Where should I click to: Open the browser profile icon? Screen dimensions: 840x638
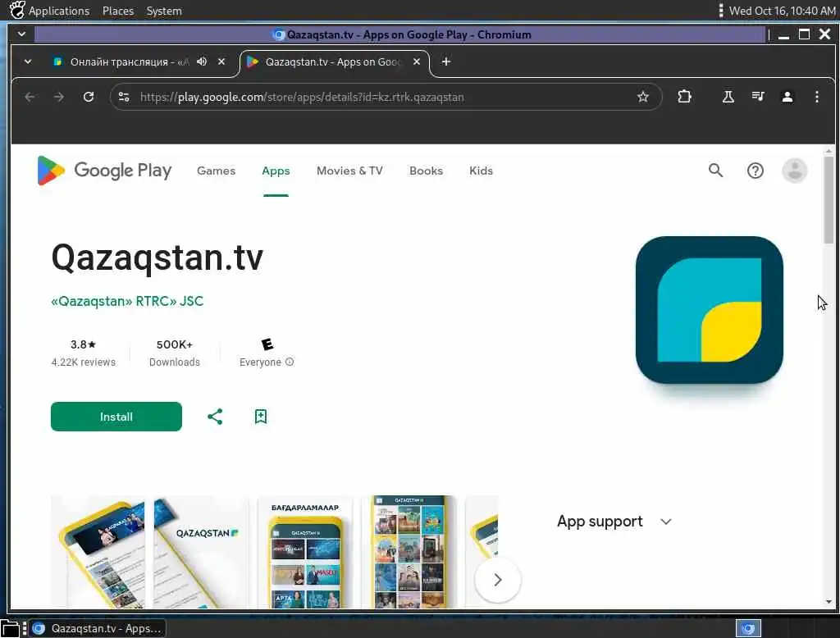click(787, 97)
